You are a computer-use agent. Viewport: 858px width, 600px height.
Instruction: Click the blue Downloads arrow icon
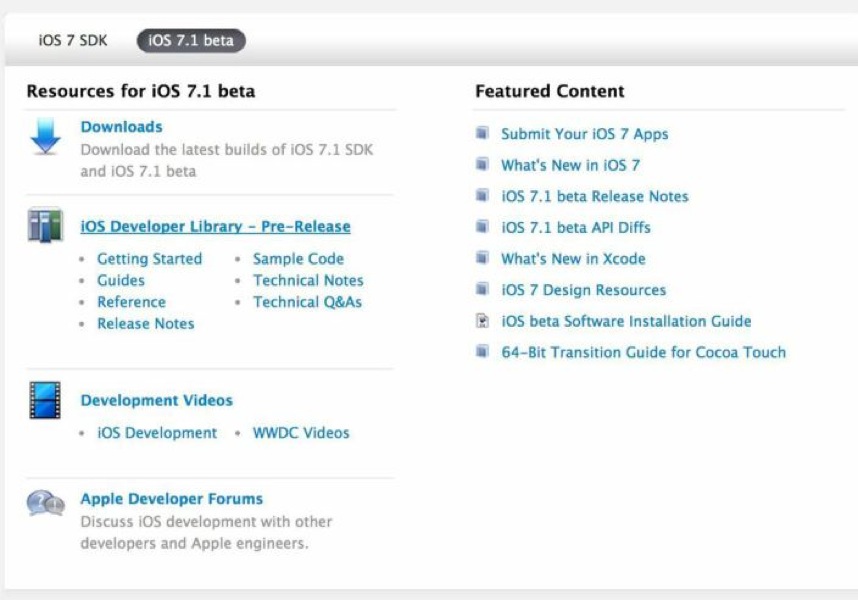(45, 136)
